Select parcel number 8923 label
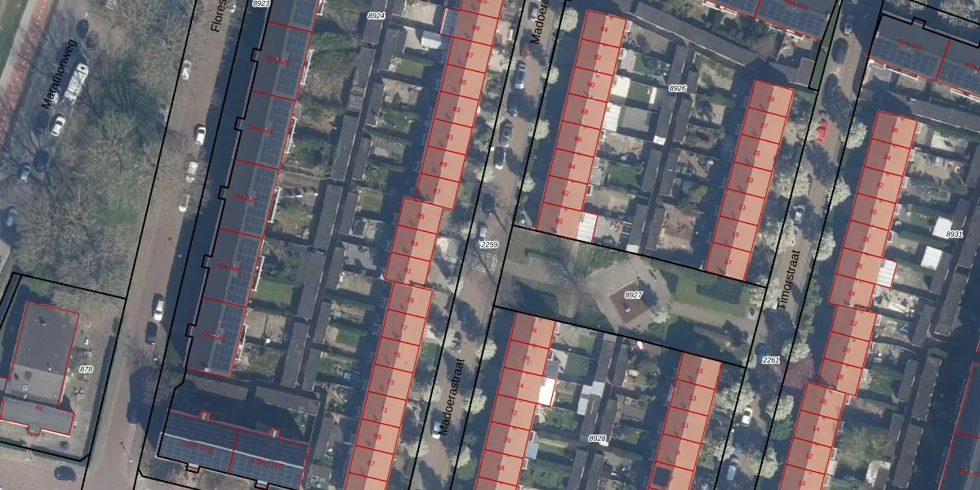Image resolution: width=980 pixels, height=490 pixels. tap(261, 4)
